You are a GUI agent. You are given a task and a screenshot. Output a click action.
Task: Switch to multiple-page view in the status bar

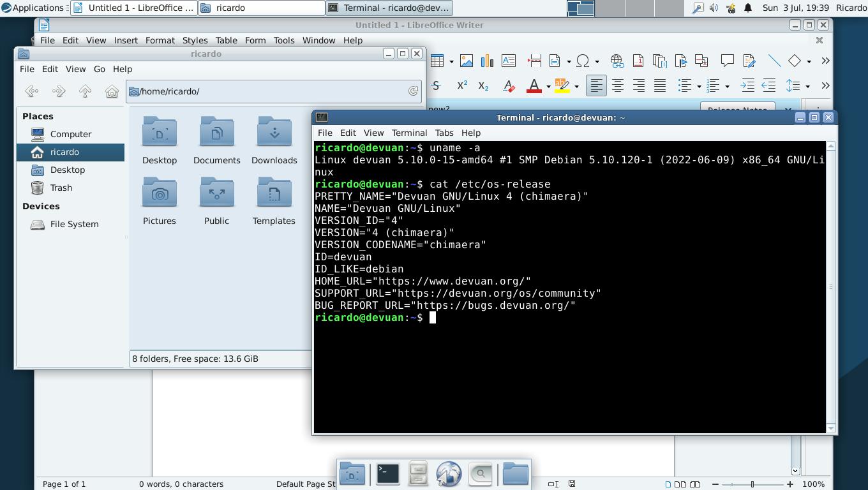coord(681,484)
